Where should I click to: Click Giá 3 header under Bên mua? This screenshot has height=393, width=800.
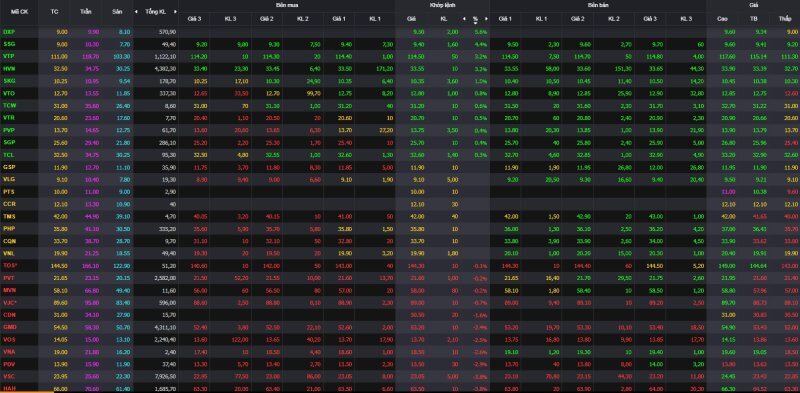pyautogui.click(x=194, y=19)
